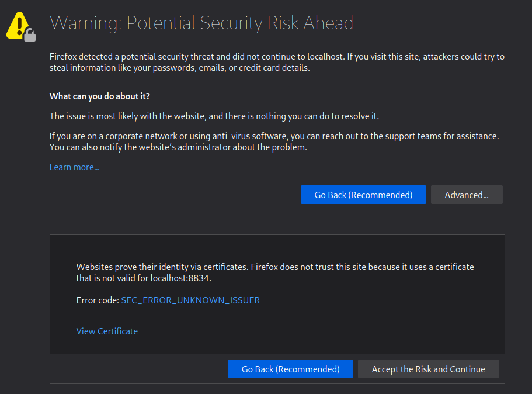Screen dimensions: 532x394
Task: Open the SEC_ERROR_UNKNOWN_ISSUER error code link
Action: click(190, 300)
